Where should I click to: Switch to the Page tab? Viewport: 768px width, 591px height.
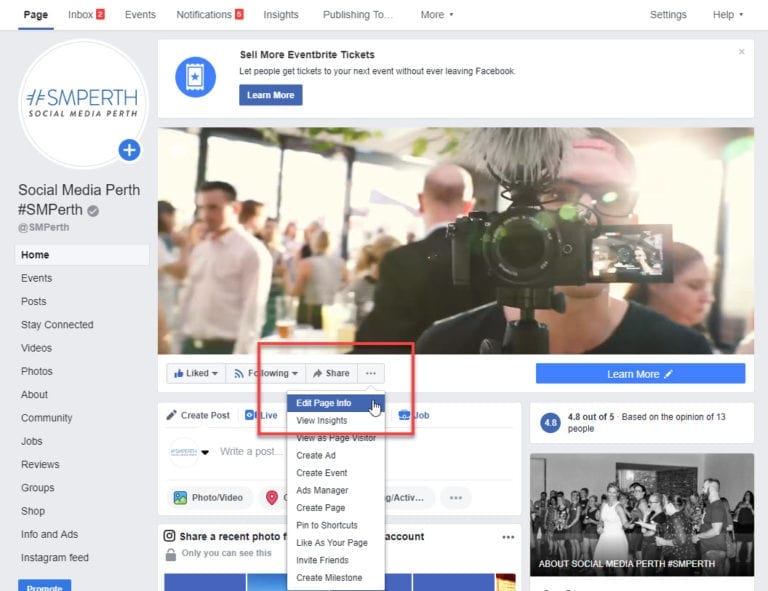point(36,15)
